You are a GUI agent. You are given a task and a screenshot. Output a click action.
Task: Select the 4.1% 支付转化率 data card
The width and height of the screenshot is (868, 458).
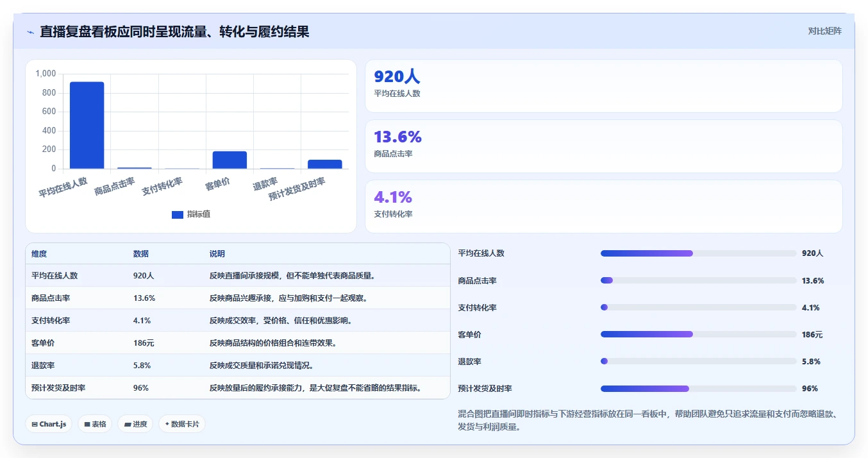603,207
